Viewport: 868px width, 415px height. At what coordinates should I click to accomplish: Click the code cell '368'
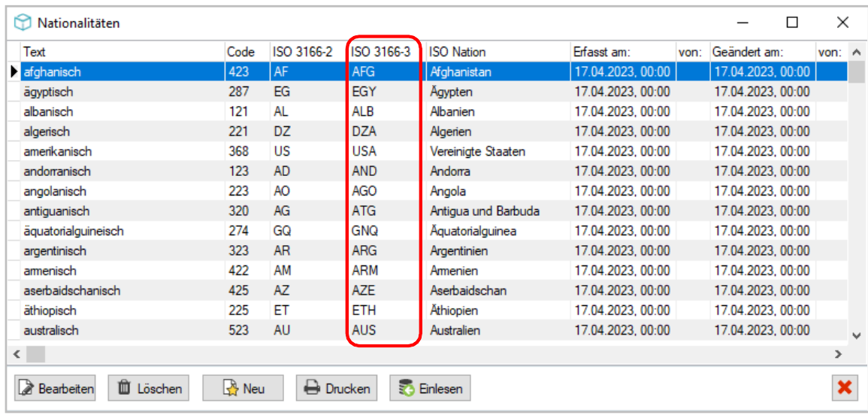point(247,151)
